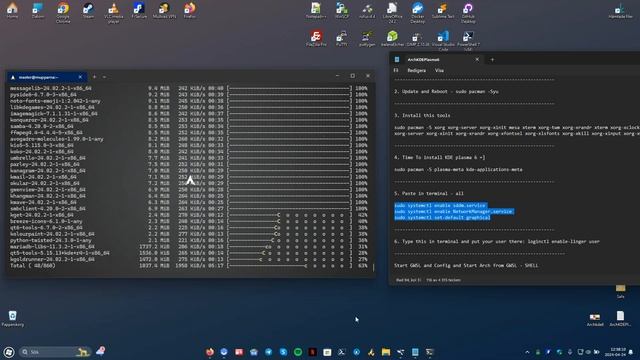Viewport: 640px width, 360px height.
Task: Open the Start menu button
Action: [x=9, y=352]
